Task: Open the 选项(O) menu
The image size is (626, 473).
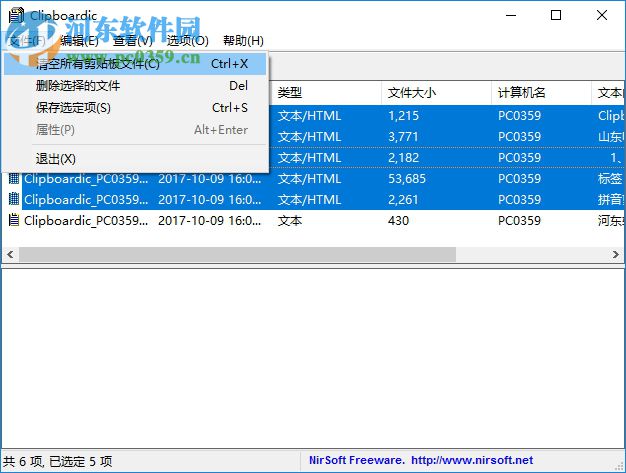Action: (x=187, y=40)
